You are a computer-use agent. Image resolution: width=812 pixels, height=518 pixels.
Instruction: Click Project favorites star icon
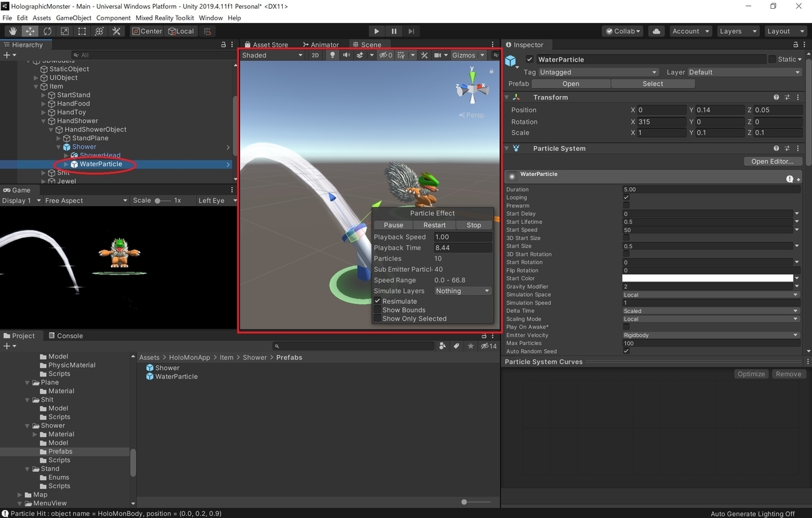[470, 346]
